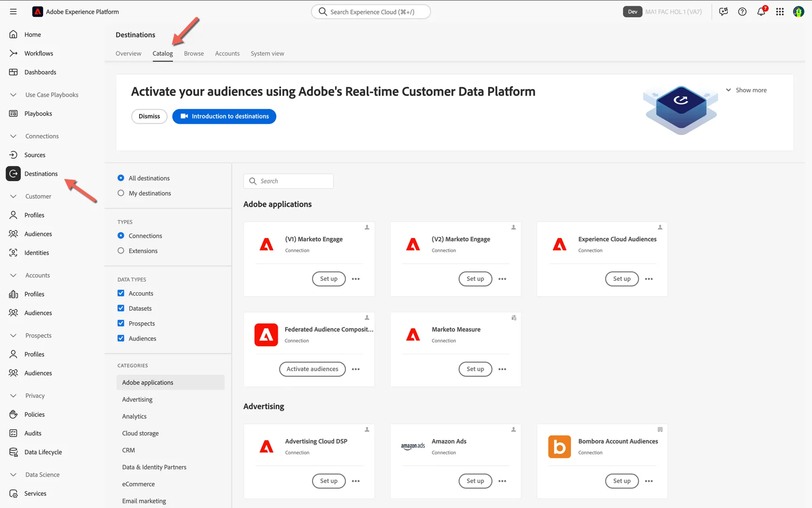Open more options for (V1) Marketo Engage
The width and height of the screenshot is (812, 508).
(x=356, y=279)
